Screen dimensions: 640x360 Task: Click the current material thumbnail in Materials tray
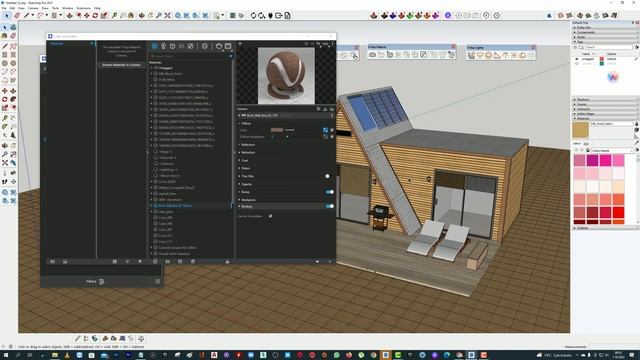580,130
